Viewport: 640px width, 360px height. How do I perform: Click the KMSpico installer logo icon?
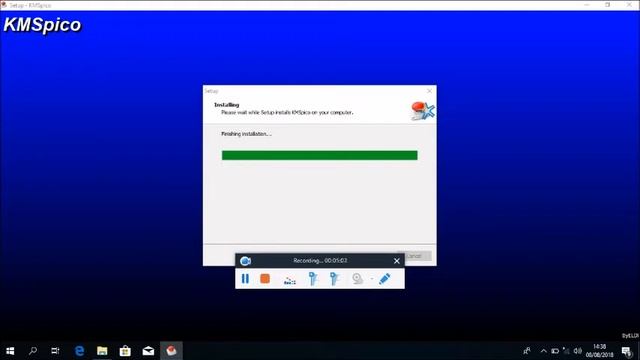click(422, 111)
